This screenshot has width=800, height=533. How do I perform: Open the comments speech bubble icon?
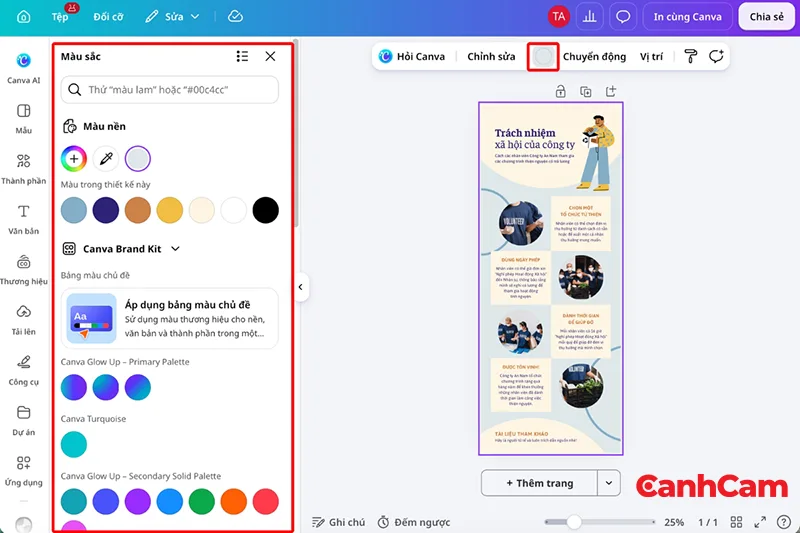click(x=623, y=17)
